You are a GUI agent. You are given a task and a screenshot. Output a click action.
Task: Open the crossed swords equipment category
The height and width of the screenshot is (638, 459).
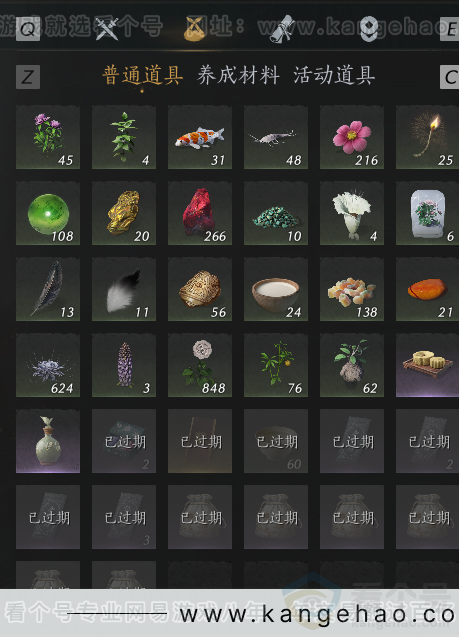(107, 29)
